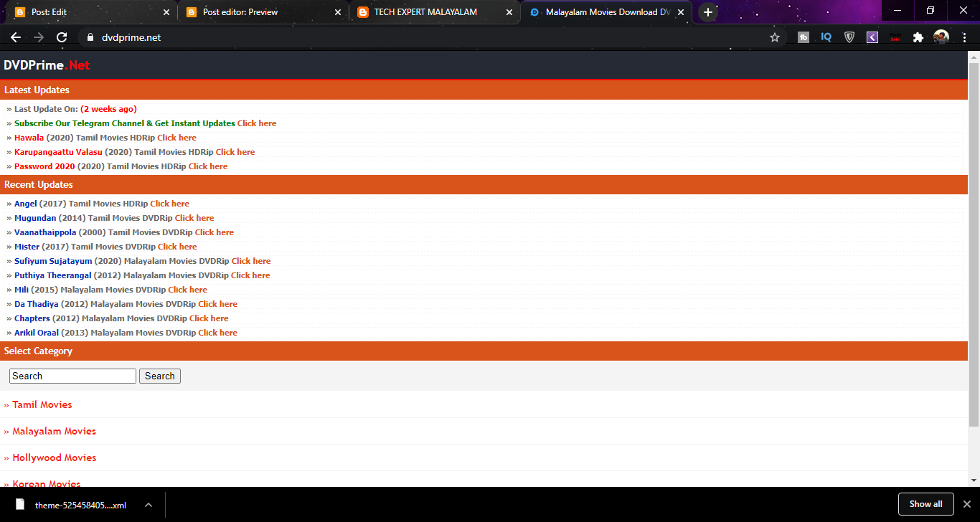980x522 pixels.
Task: Open the theme-525458405 xml download
Action: (80, 505)
